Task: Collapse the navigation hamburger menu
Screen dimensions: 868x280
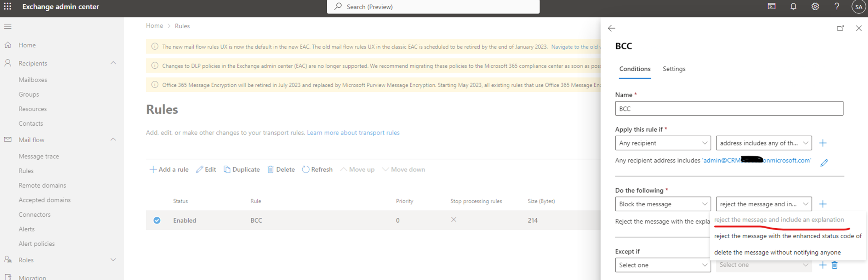Action: click(8, 27)
